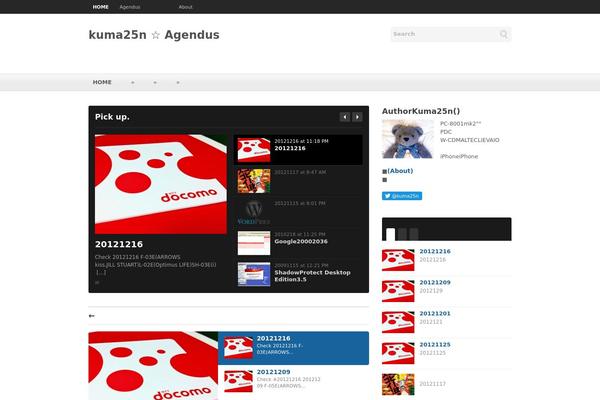Open the ShadowProtect Desktop screenshot thumbnail

254,274
